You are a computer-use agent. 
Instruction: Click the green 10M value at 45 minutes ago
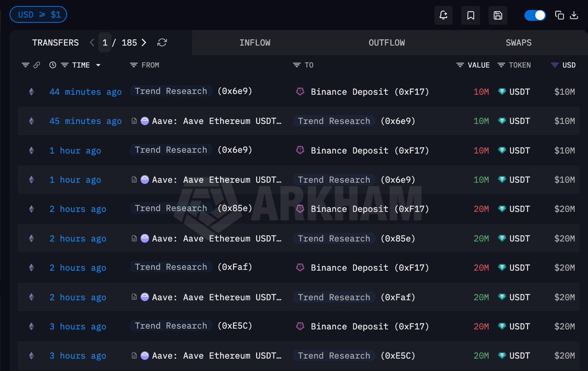pos(481,121)
